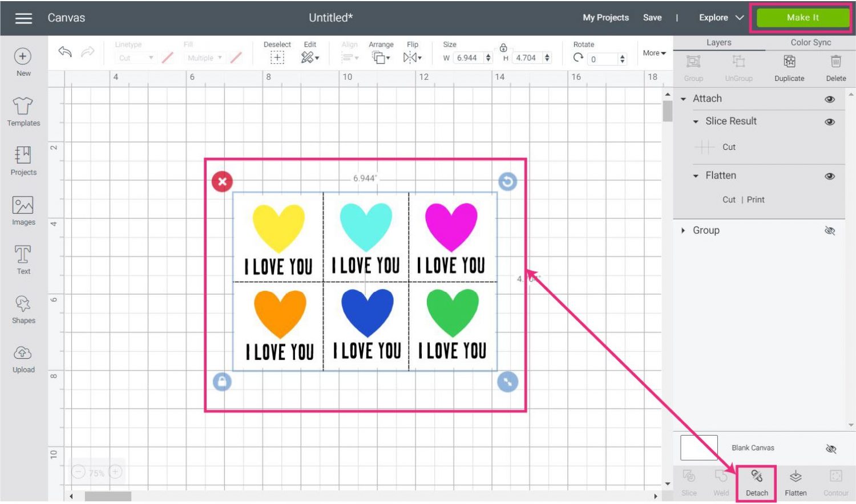Open My Projects link

(x=605, y=18)
